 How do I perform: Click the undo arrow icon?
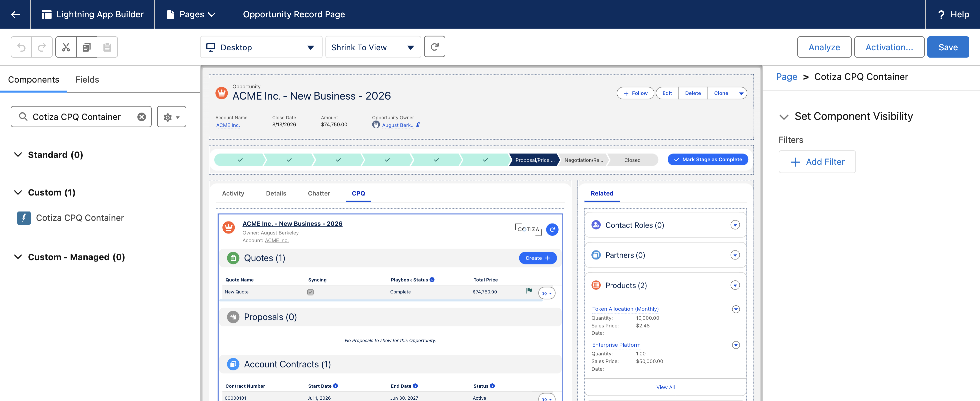21,47
